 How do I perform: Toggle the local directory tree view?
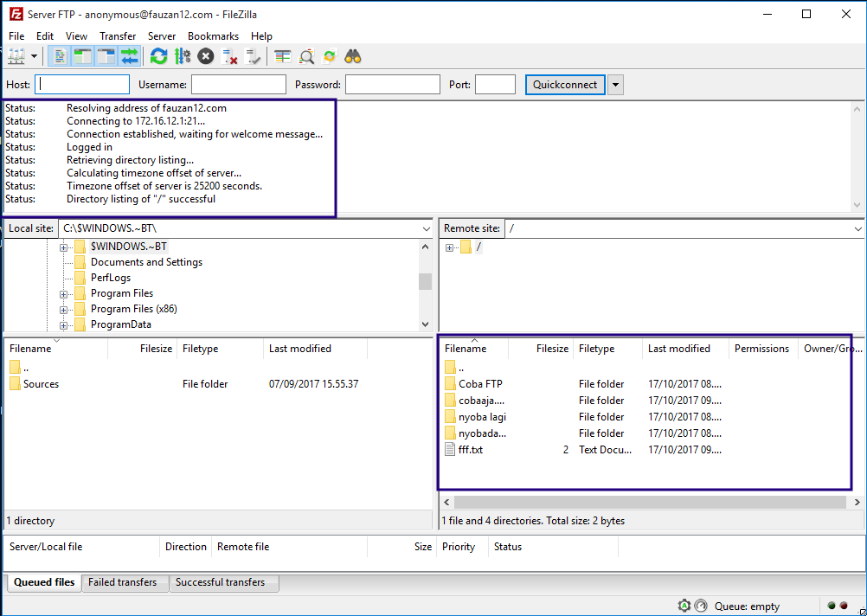tap(82, 55)
